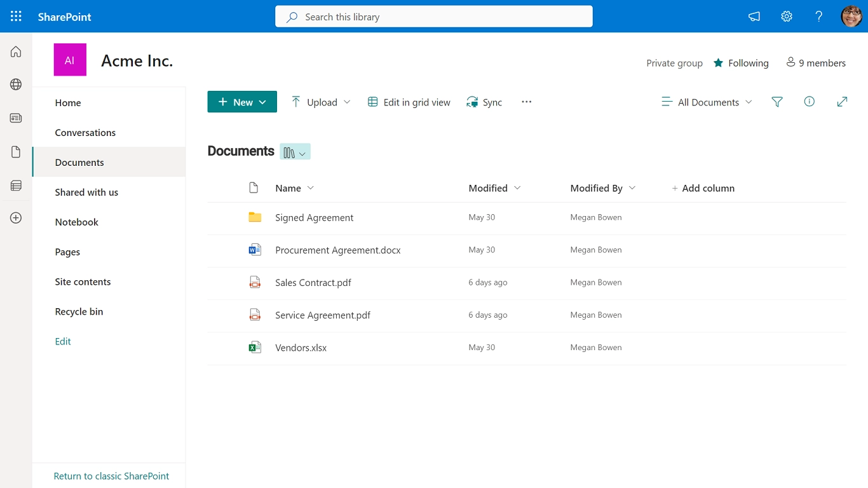Open Notebook in site navigation

click(77, 222)
